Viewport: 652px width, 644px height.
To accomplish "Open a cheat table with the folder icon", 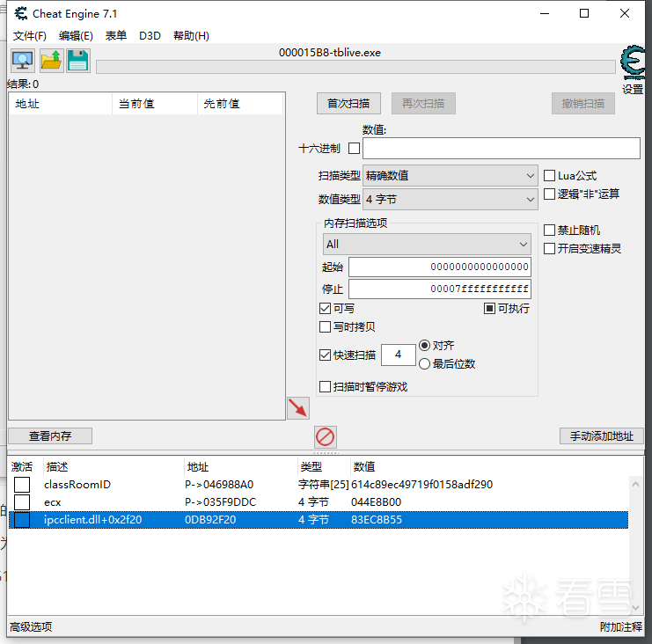I will point(52,61).
